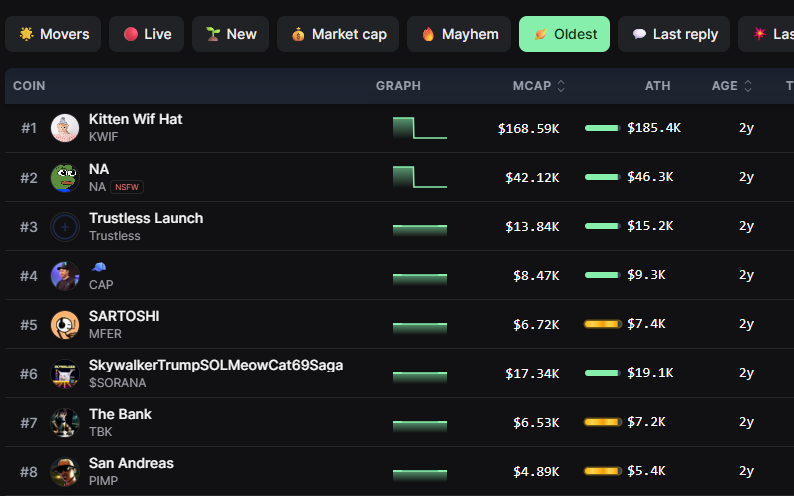Open the CAP coin avatar
Viewport: 794px width, 496px height.
65,276
